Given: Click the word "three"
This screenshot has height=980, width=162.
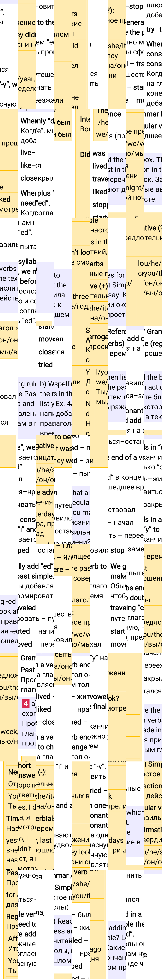Looking at the screenshot, I should [80, 296].
